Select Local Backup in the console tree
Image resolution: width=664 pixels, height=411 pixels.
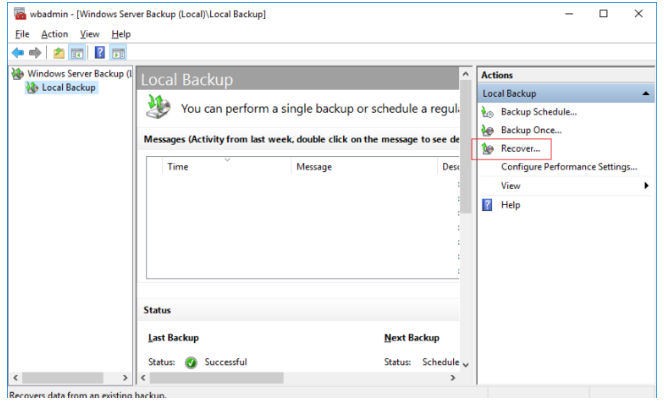(x=69, y=88)
